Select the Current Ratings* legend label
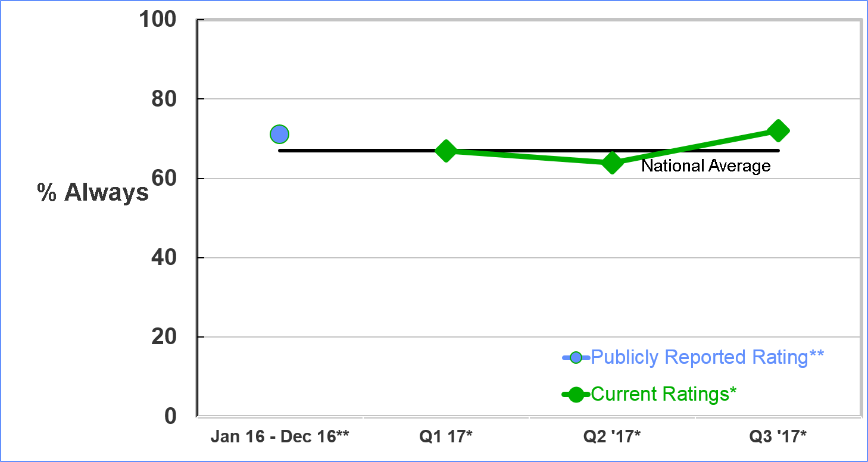Image resolution: width=868 pixels, height=462 pixels. point(664,394)
